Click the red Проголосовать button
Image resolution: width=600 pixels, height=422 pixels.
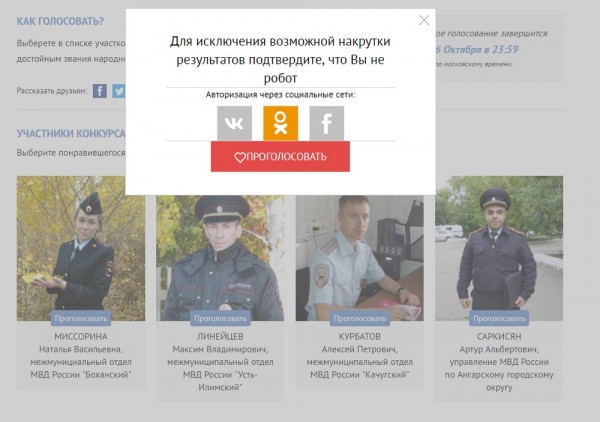[280, 156]
